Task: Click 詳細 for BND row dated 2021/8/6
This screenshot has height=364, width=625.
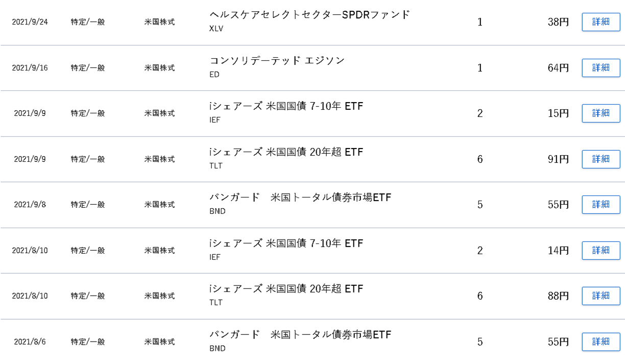Action: 600,342
